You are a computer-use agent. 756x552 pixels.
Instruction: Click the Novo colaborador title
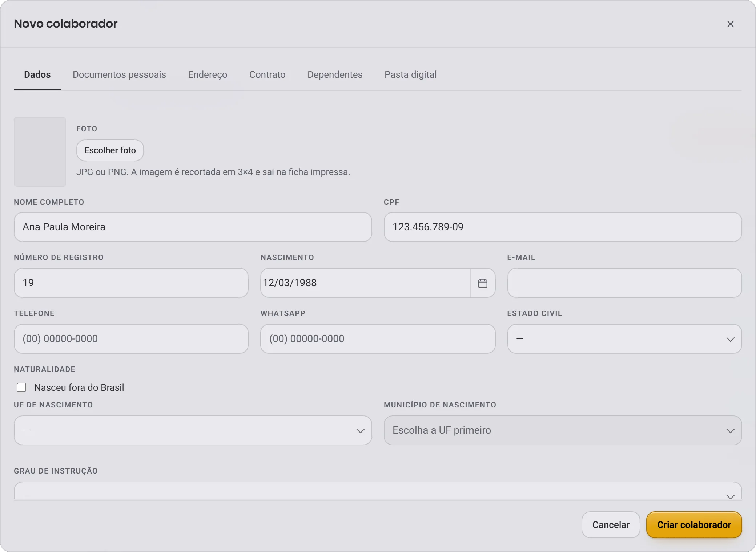coord(66,24)
